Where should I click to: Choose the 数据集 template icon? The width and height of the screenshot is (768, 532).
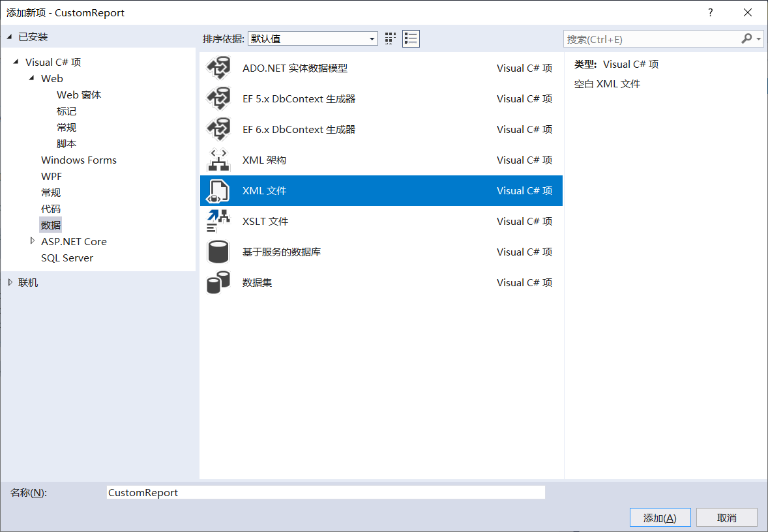[218, 282]
